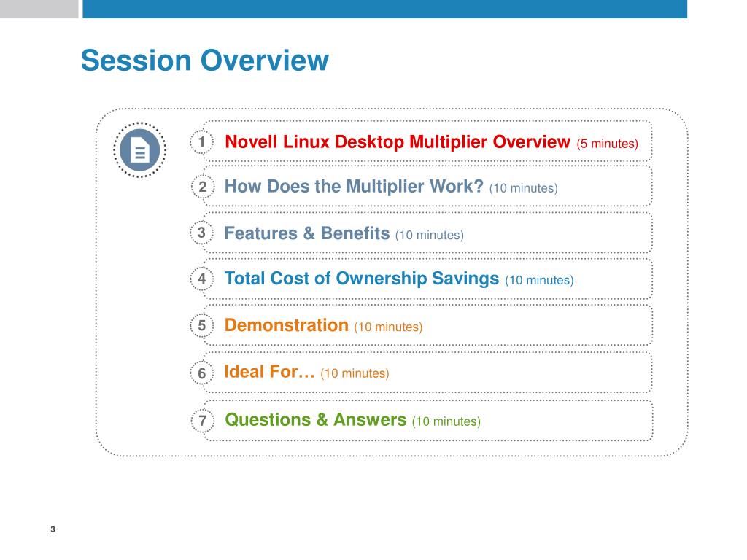
Task: Select the Demonstration agenda item
Action: 427,325
